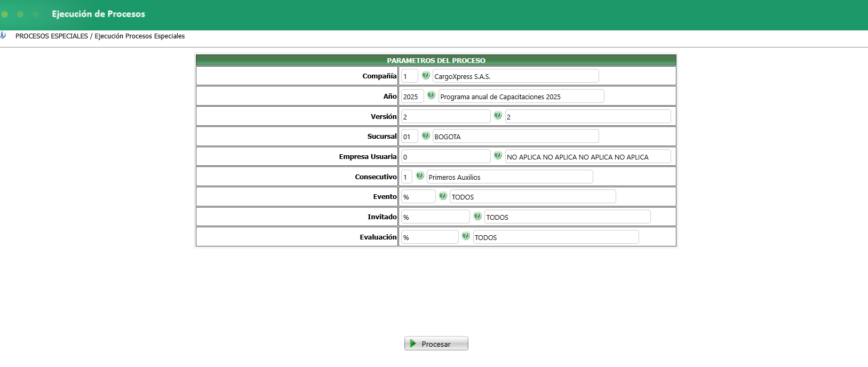This screenshot has width=868, height=367.
Task: Open the lookup help icon beside Versión
Action: (x=498, y=115)
